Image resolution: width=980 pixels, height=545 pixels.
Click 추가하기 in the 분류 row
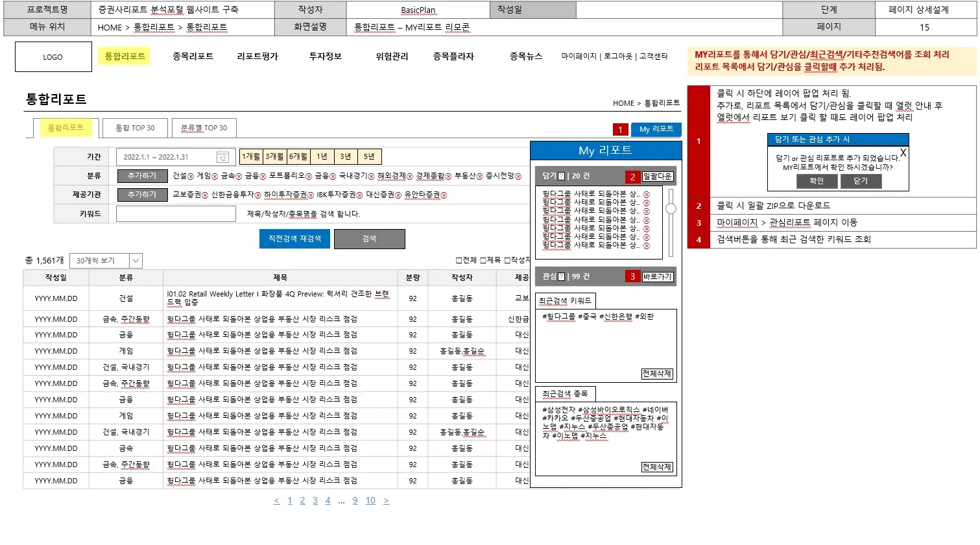tap(142, 176)
